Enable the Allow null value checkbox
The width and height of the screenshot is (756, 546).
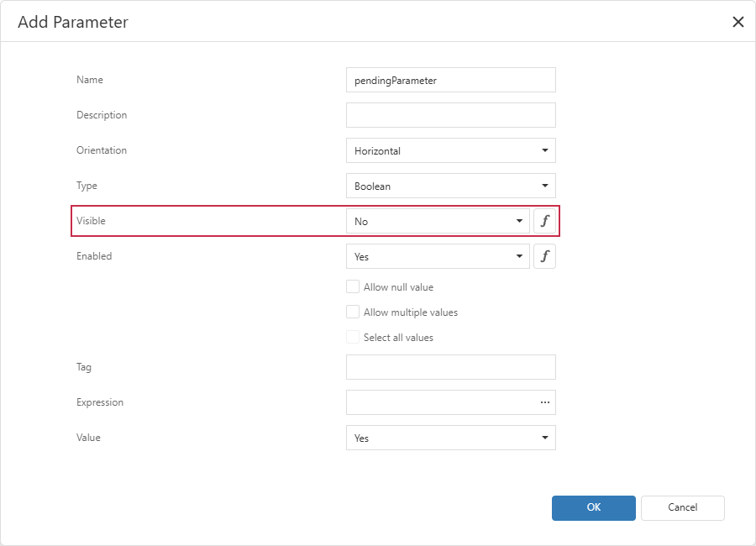pos(353,286)
